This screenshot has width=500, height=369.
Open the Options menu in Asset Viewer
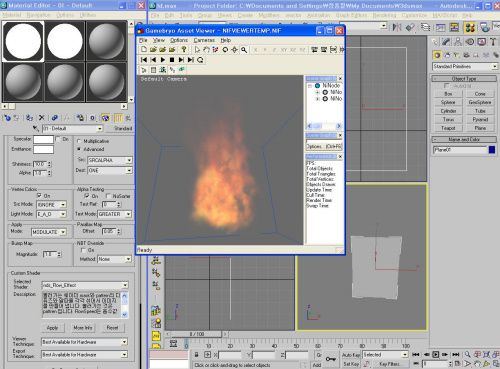[x=179, y=40]
